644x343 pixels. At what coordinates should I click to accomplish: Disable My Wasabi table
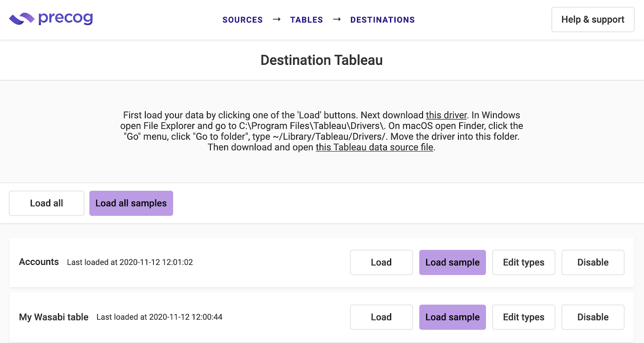593,317
